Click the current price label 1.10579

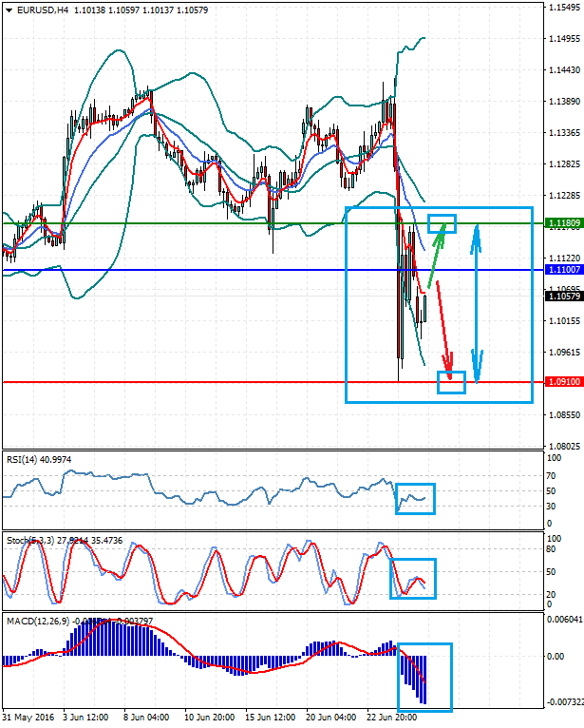pos(564,297)
